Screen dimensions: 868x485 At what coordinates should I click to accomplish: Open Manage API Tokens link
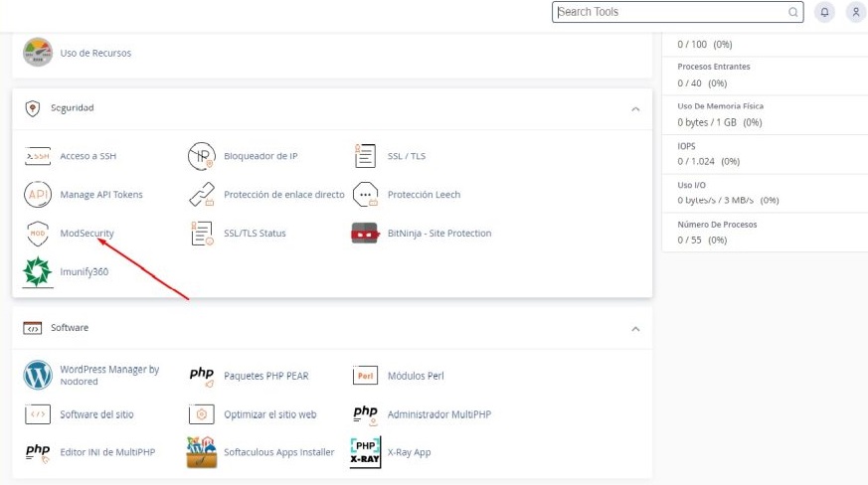coord(101,195)
